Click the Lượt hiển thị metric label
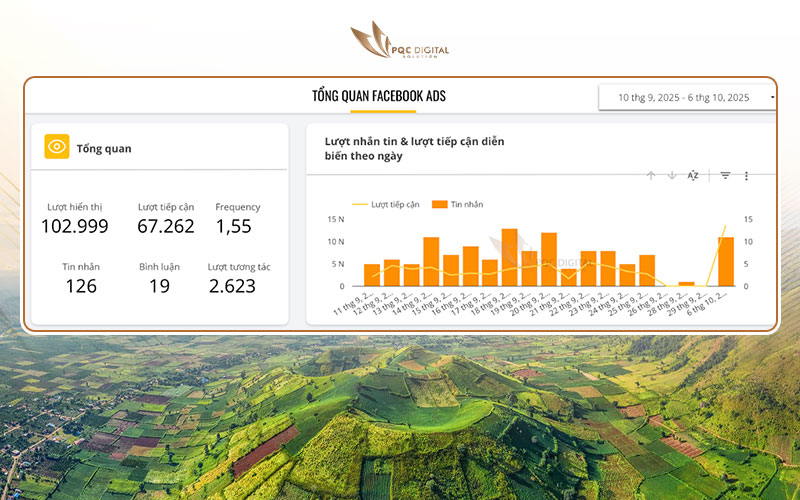800x500 pixels. (74, 207)
